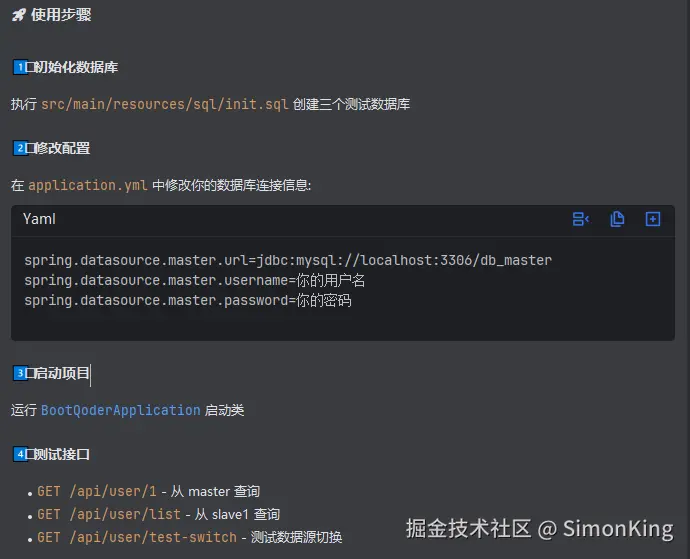Click the master.username code line
Viewport: 690px width, 559px height.
[x=194, y=280]
